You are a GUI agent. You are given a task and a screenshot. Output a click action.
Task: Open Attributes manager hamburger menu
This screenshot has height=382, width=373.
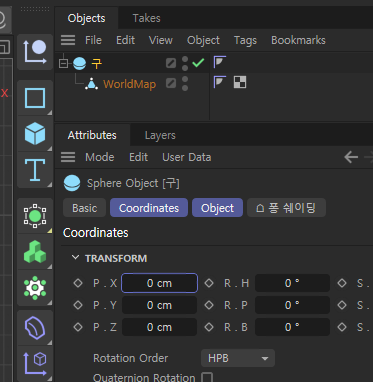click(68, 157)
